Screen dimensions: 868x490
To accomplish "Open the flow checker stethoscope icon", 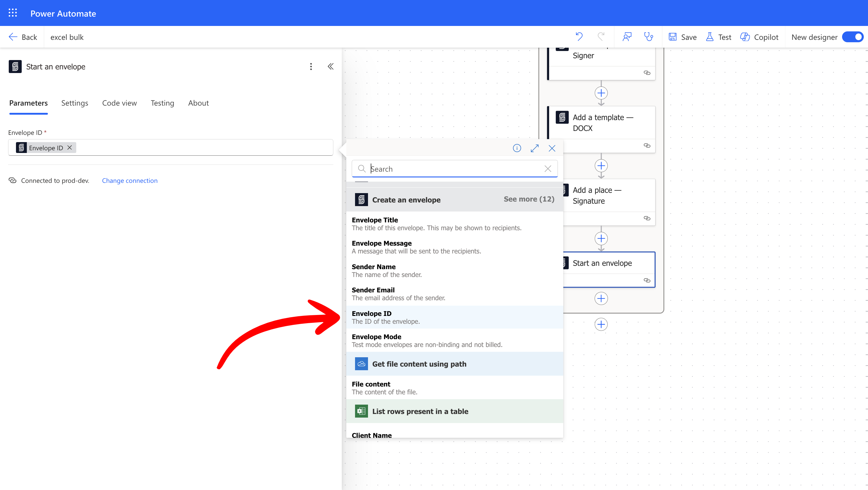I will tap(648, 37).
